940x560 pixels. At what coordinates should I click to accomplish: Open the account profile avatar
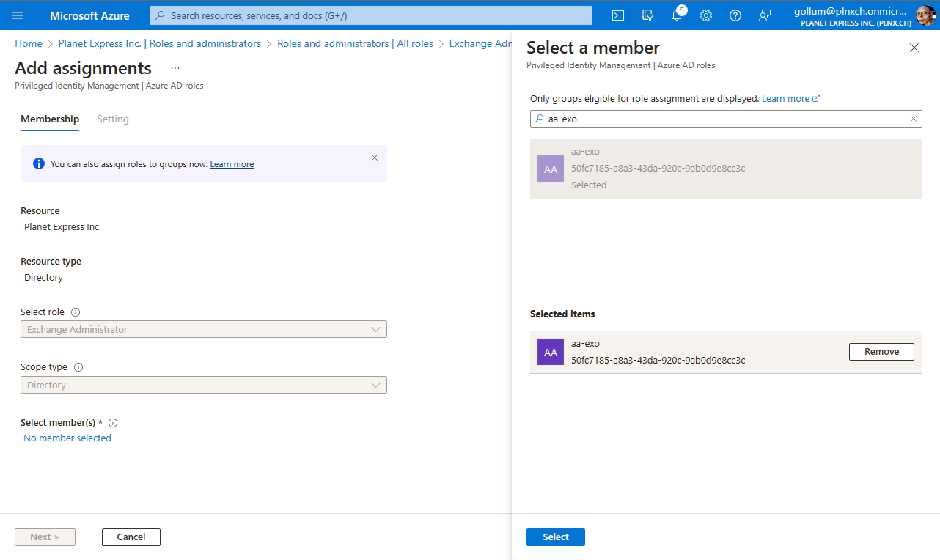tap(925, 15)
